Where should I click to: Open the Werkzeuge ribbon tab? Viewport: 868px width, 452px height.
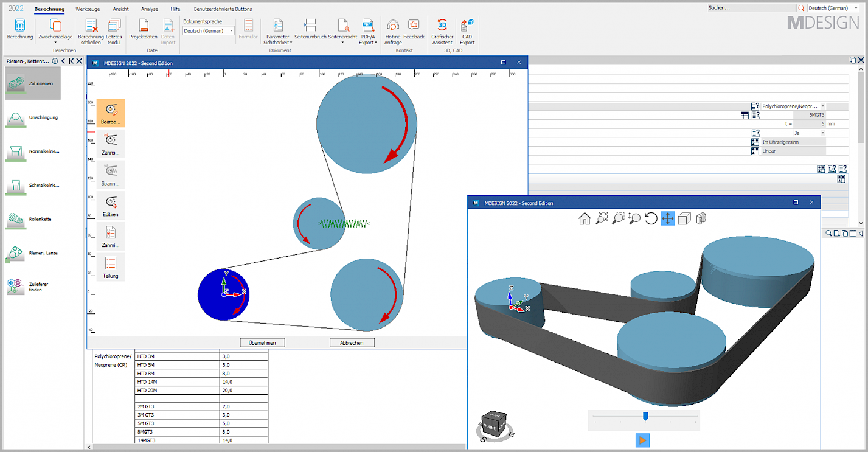click(x=88, y=9)
